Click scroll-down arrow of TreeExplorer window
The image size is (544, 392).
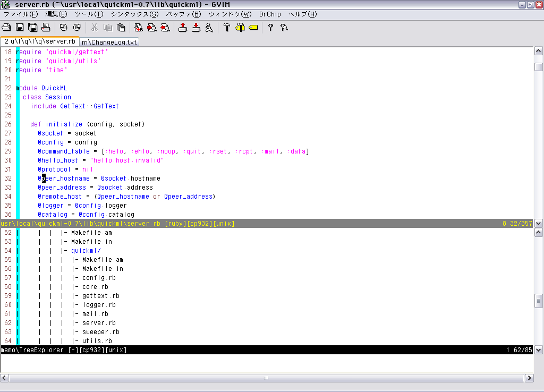click(x=539, y=350)
